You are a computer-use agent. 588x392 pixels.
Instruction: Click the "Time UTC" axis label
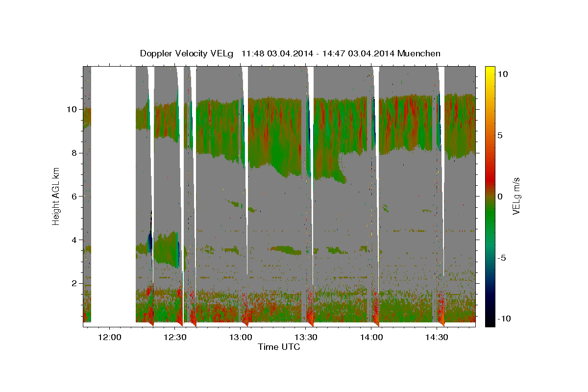[279, 347]
